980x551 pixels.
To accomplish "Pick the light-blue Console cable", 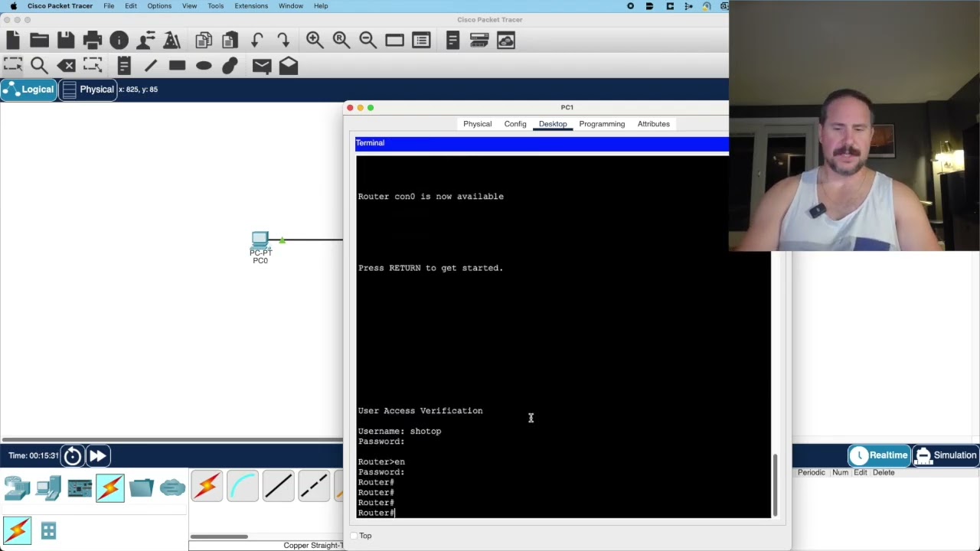I will [243, 487].
